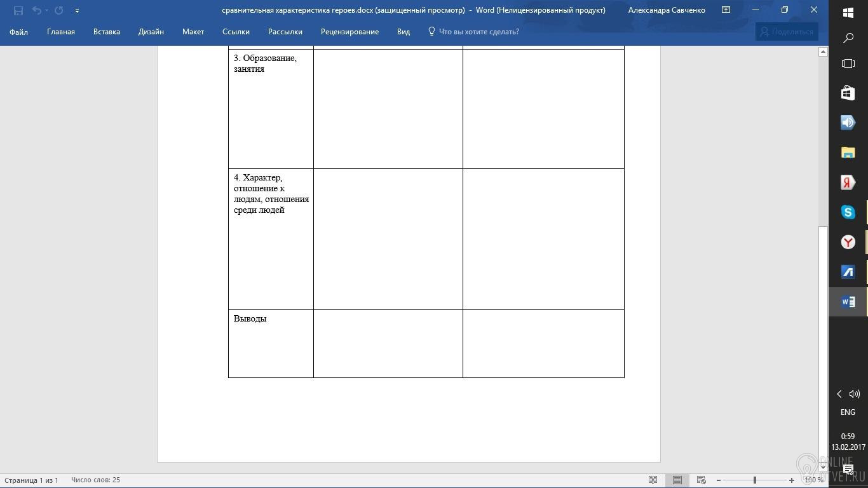
Task: Open the undo history dropdown arrow
Action: (x=46, y=10)
